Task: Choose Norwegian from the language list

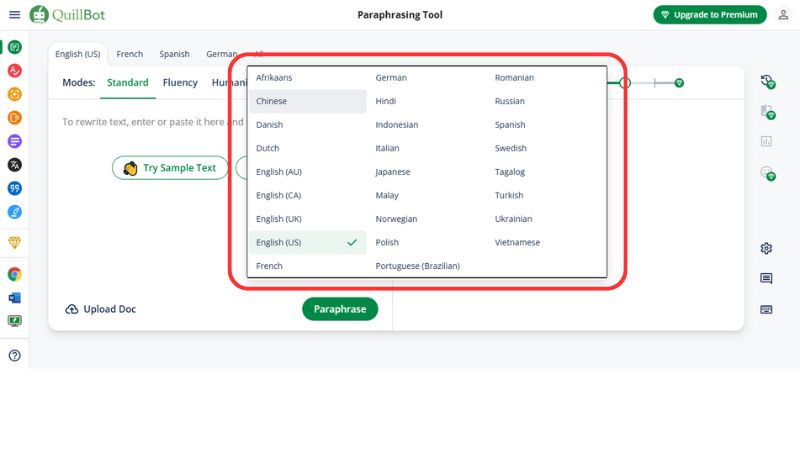Action: (x=428, y=219)
